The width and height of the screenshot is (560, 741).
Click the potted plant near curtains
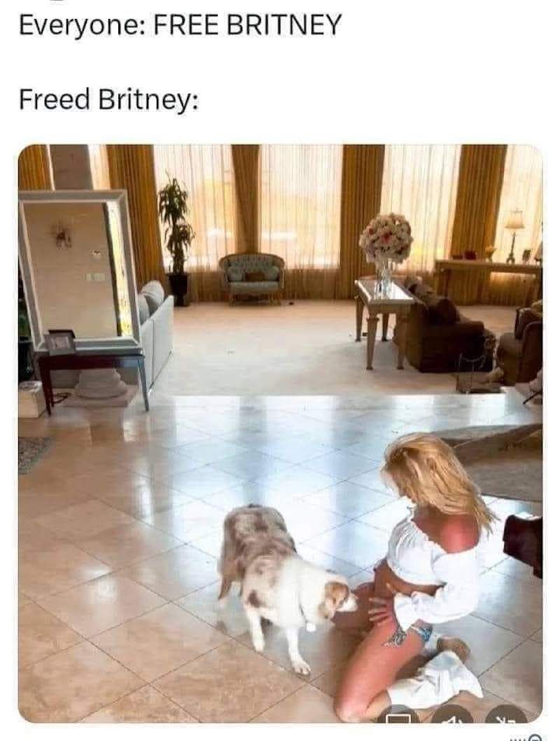[x=176, y=240]
